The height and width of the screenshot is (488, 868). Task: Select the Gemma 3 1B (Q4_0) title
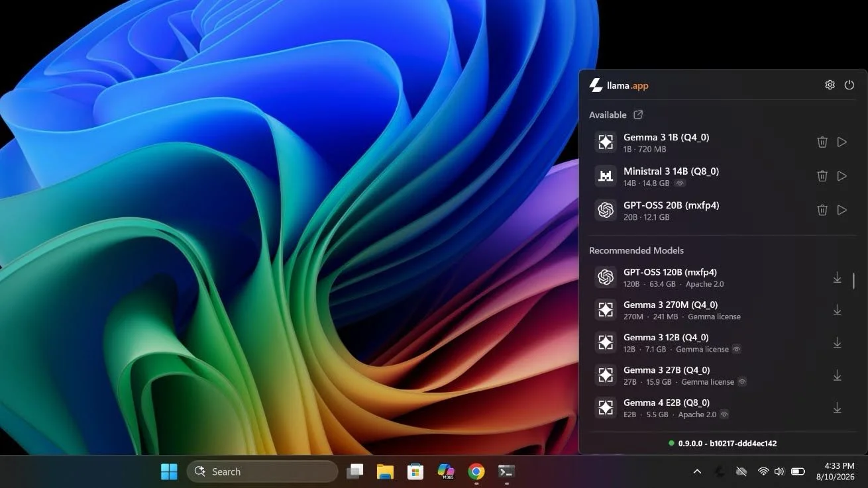[666, 137]
